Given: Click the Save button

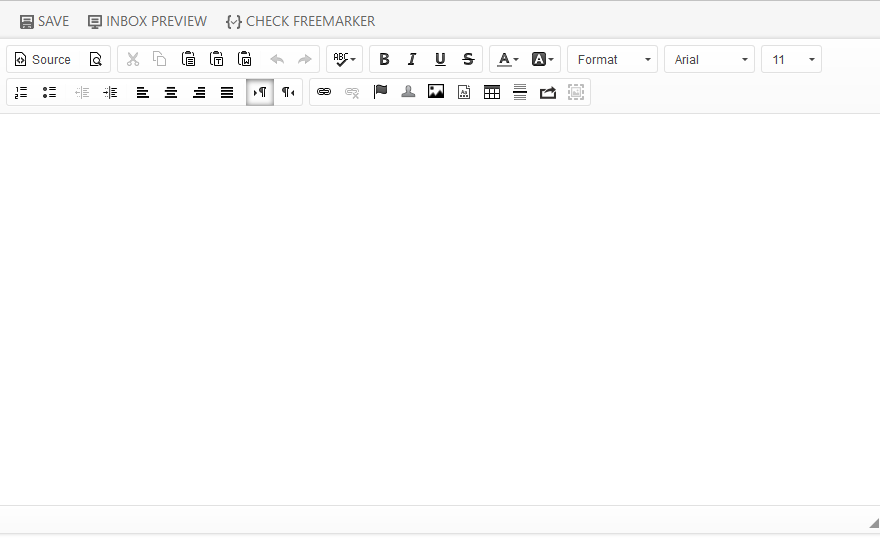Looking at the screenshot, I should pyautogui.click(x=44, y=21).
